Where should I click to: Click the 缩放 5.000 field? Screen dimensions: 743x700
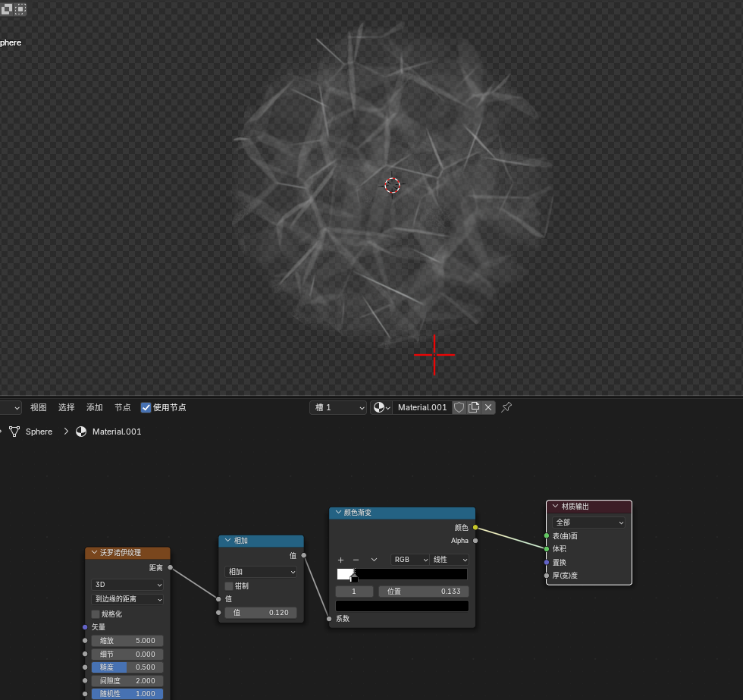127,640
